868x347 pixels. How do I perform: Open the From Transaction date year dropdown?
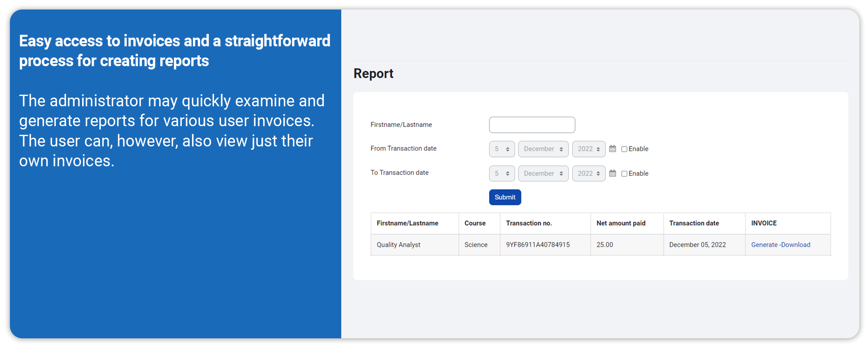click(x=588, y=149)
